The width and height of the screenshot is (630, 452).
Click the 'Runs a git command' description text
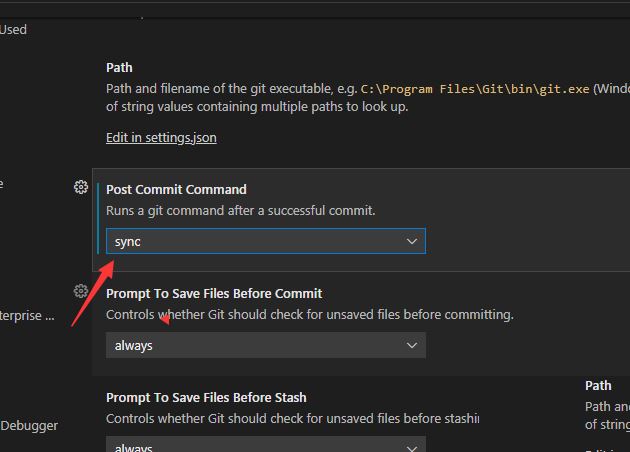[x=240, y=210]
